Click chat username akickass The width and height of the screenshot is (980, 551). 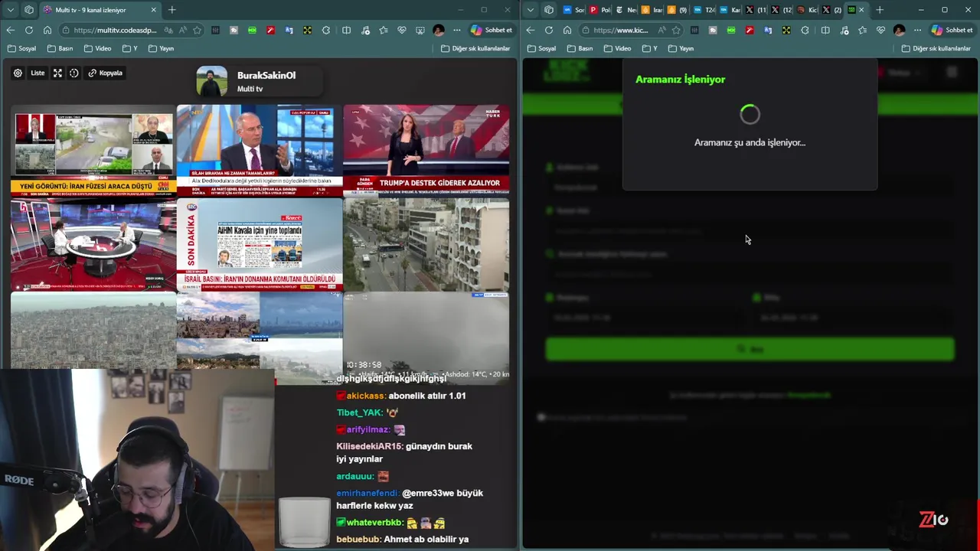click(x=366, y=396)
